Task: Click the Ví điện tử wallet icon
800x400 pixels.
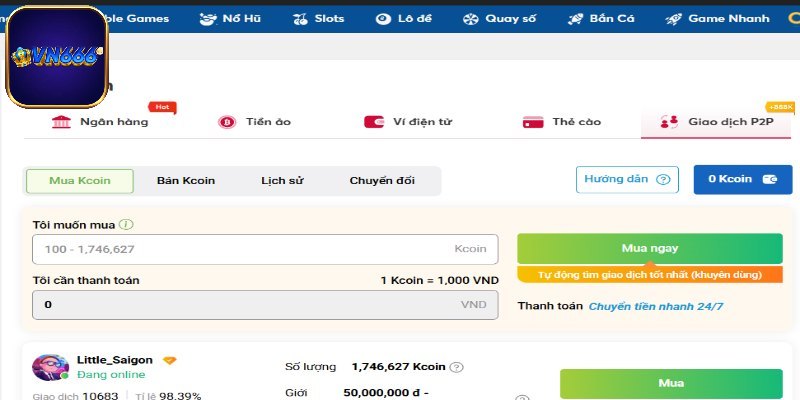Action: tap(375, 122)
